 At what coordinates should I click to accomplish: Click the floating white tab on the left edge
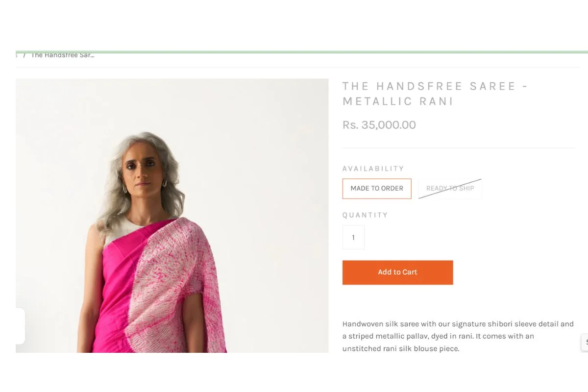pyautogui.click(x=20, y=326)
